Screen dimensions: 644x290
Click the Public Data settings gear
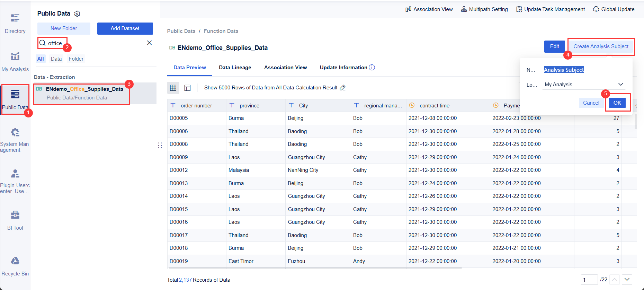point(77,14)
